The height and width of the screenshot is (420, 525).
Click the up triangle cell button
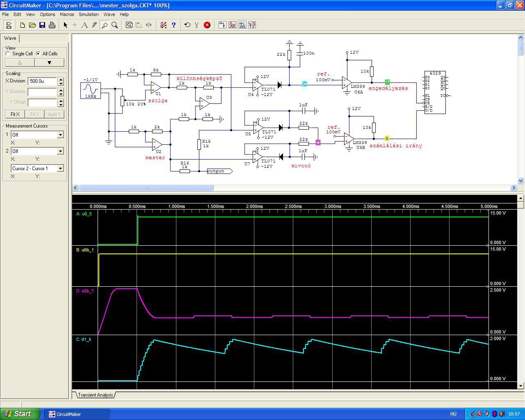pyautogui.click(x=20, y=63)
